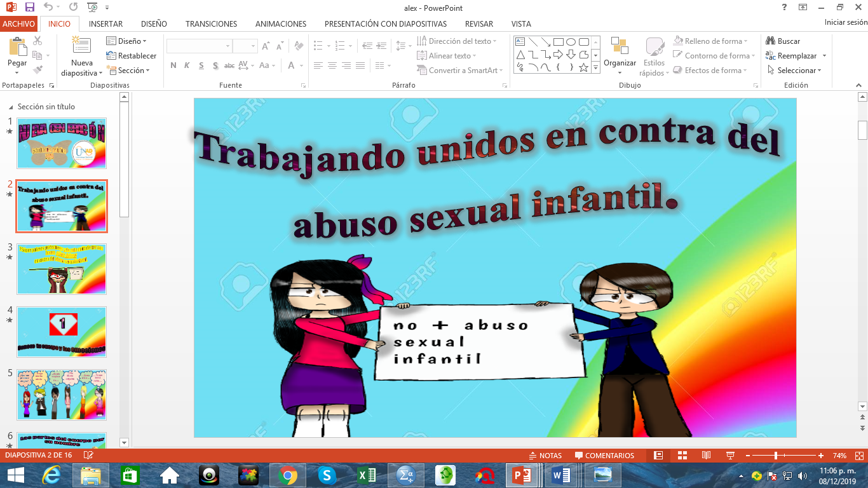The height and width of the screenshot is (488, 868).
Task: Click the COMENTARIOS status bar button
Action: click(604, 456)
